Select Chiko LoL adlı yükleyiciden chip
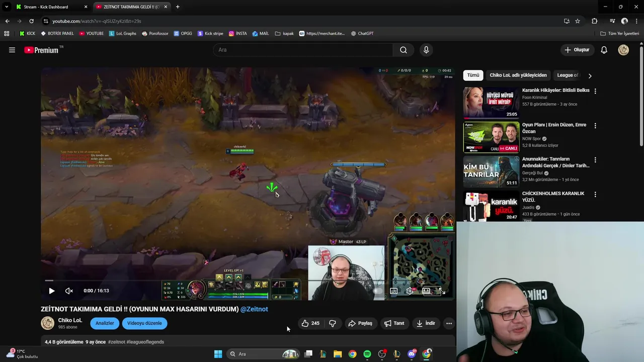Screen dimensions: 644x362 tap(518, 75)
